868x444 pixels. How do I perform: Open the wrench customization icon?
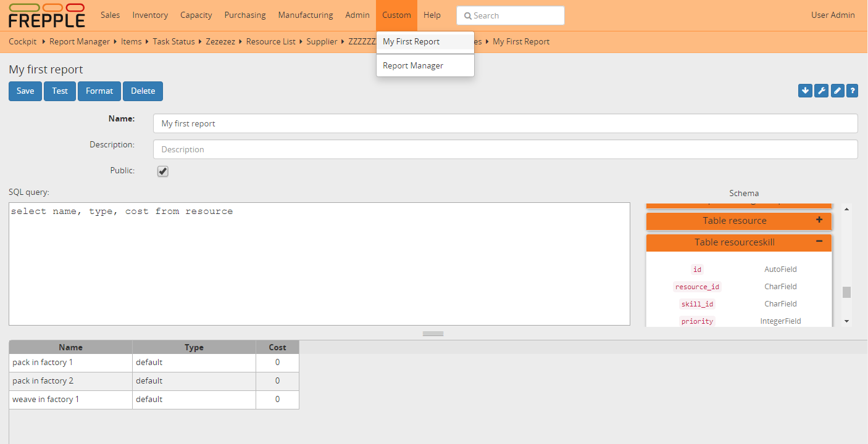click(821, 91)
